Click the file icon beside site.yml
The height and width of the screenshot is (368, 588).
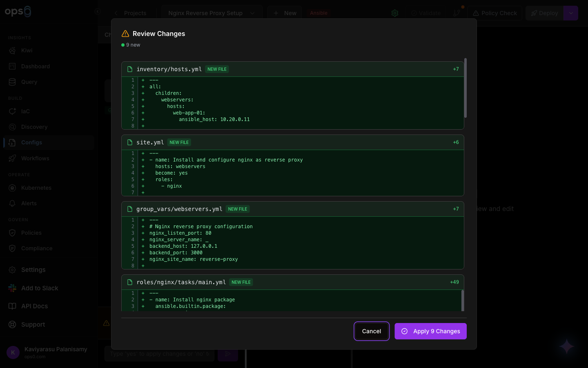(x=130, y=142)
